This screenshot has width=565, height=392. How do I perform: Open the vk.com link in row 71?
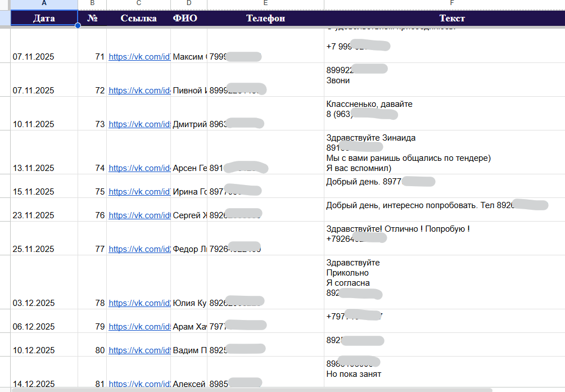click(x=139, y=57)
